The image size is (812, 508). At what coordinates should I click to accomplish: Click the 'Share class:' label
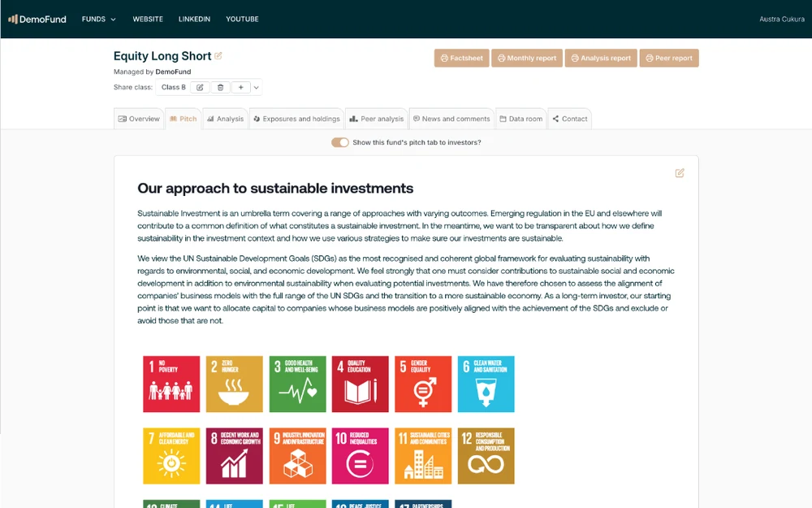click(x=133, y=87)
